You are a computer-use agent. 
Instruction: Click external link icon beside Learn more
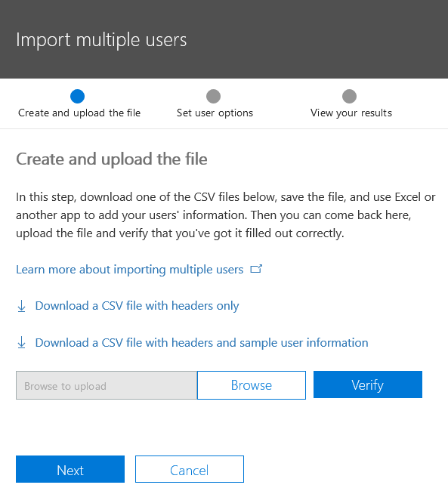[256, 269]
